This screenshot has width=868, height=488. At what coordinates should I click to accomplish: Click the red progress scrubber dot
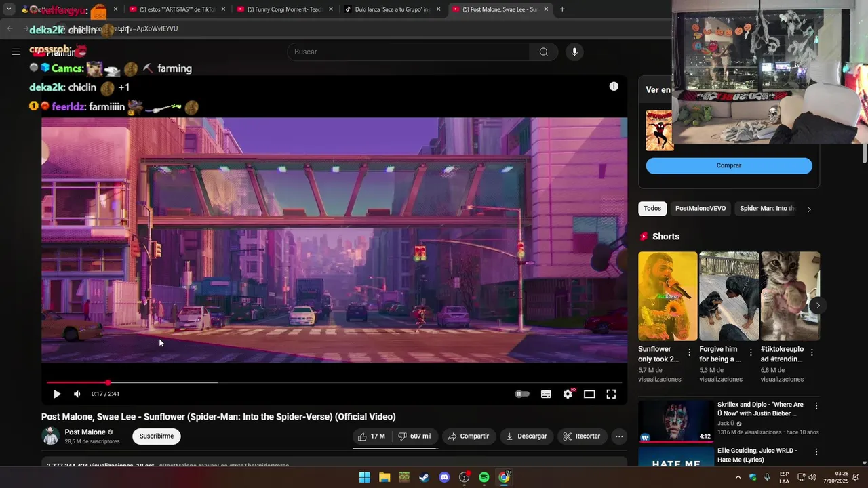[x=108, y=382]
